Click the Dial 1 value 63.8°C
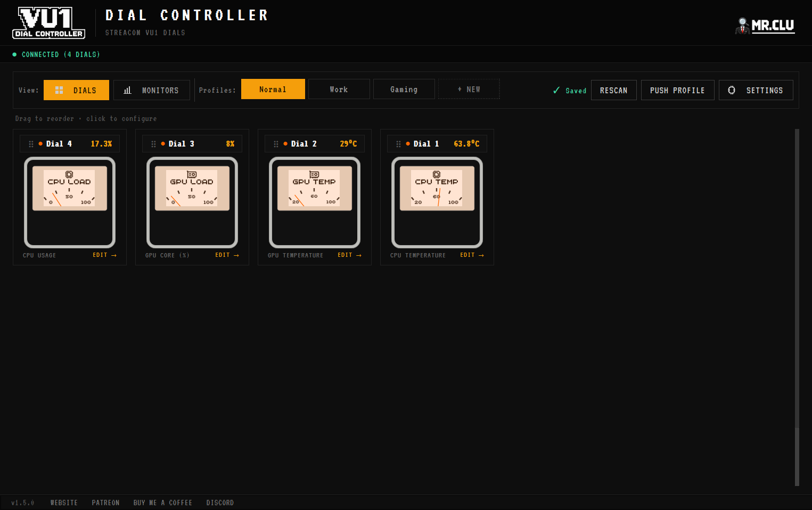This screenshot has width=812, height=510. click(466, 144)
